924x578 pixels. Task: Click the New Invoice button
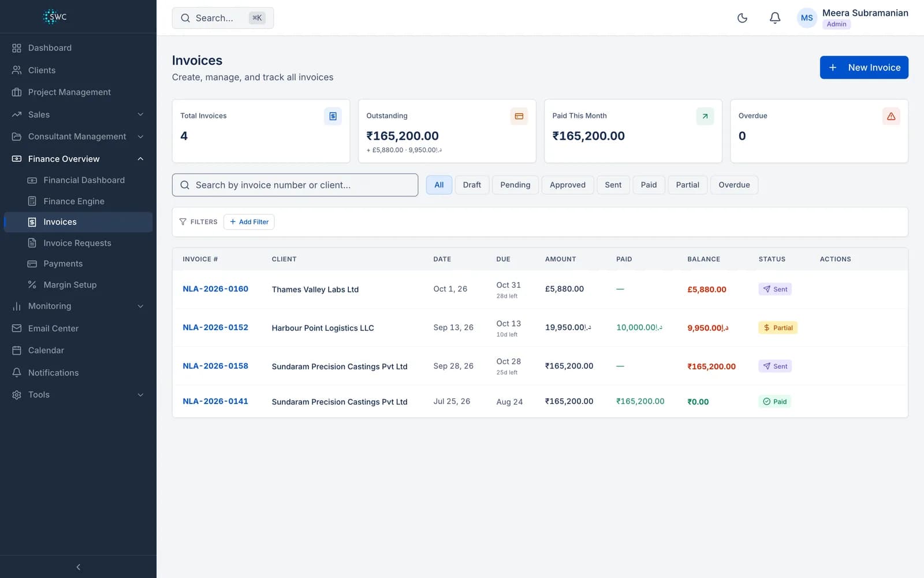(864, 68)
